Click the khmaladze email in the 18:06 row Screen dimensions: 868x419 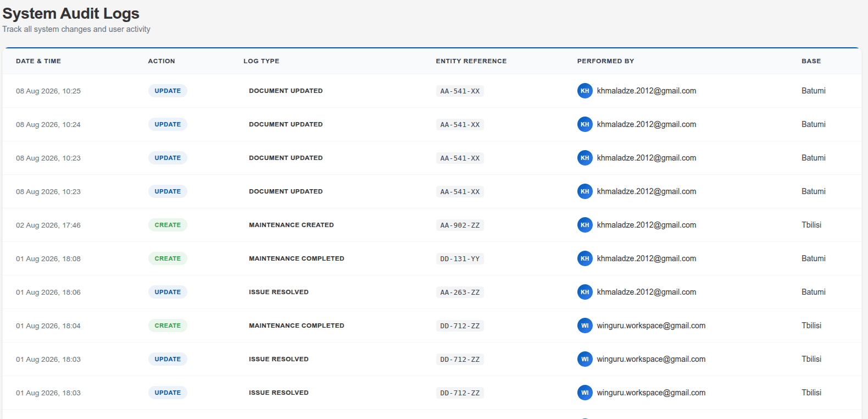647,292
